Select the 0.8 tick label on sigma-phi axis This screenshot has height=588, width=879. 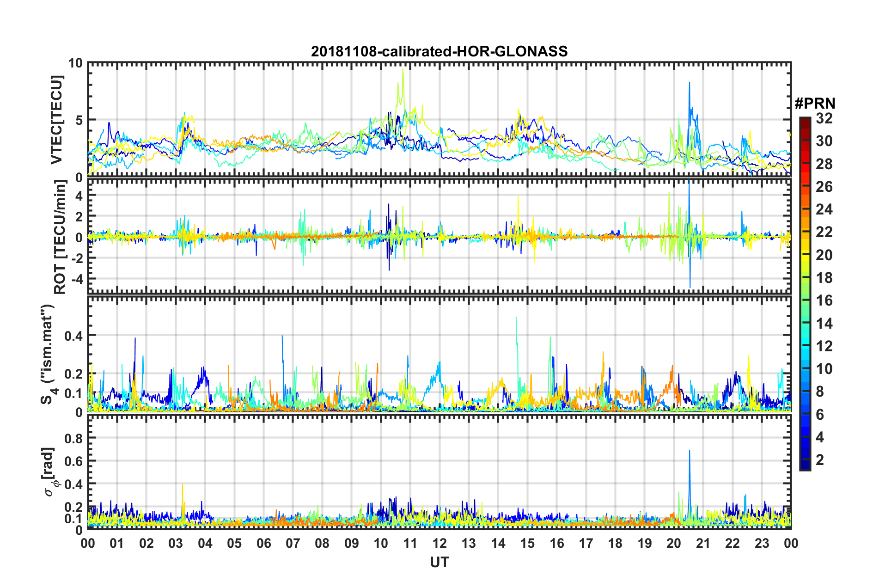click(73, 438)
